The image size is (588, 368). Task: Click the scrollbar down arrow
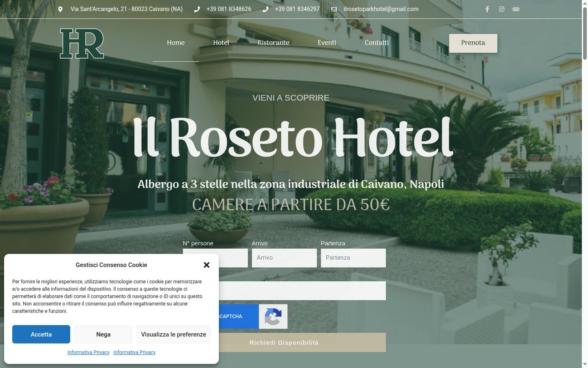coord(585,364)
